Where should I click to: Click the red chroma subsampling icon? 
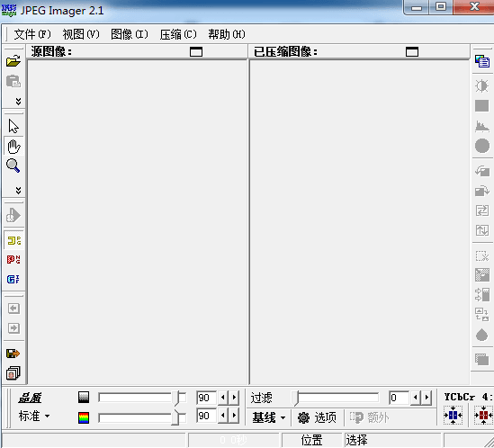point(483,416)
